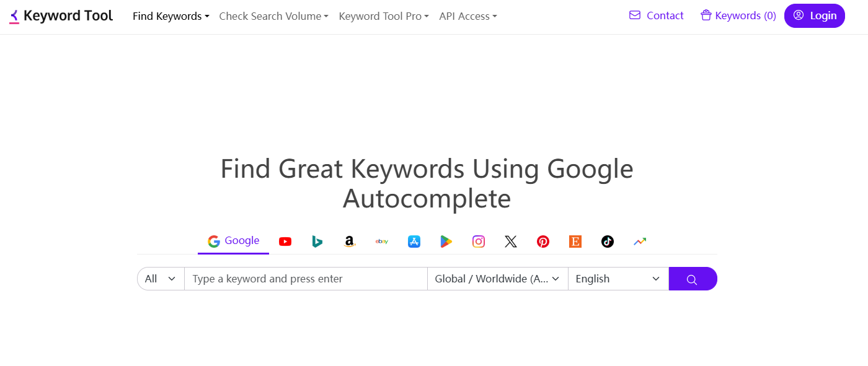Open the Contact link
This screenshot has width=868, height=366.
point(656,15)
